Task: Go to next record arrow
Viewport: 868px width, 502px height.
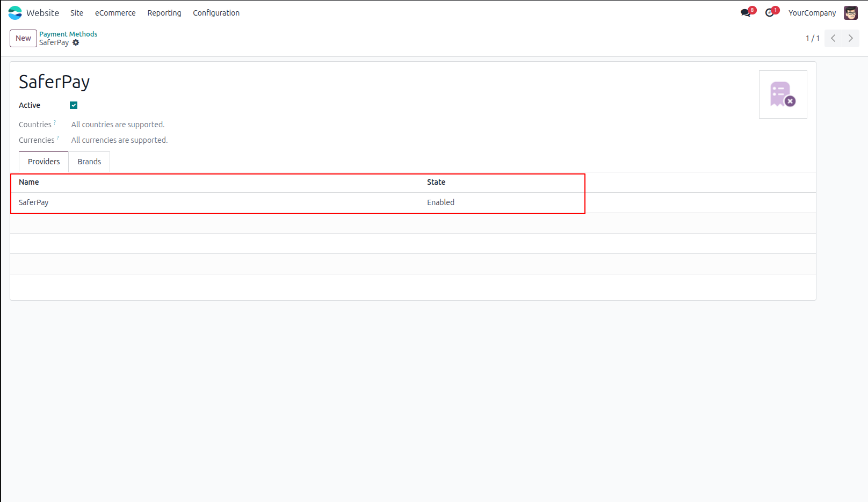Action: [x=851, y=38]
